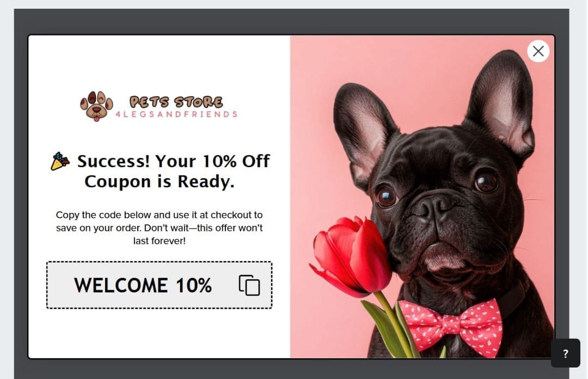588x379 pixels.
Task: Click the dog paw logo icon
Action: pyautogui.click(x=96, y=107)
